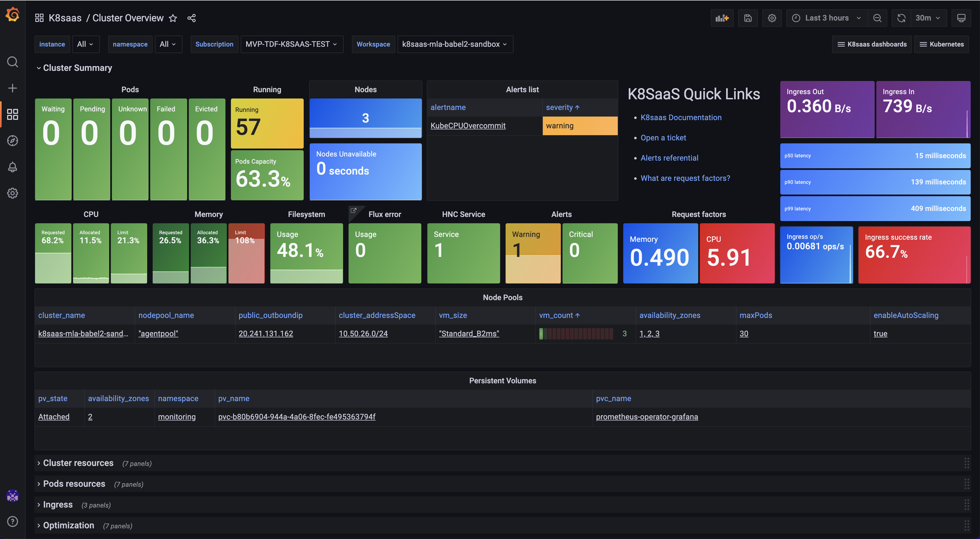Click the vm_count gauge bar in Node Pools
The image size is (980, 539).
click(x=576, y=334)
